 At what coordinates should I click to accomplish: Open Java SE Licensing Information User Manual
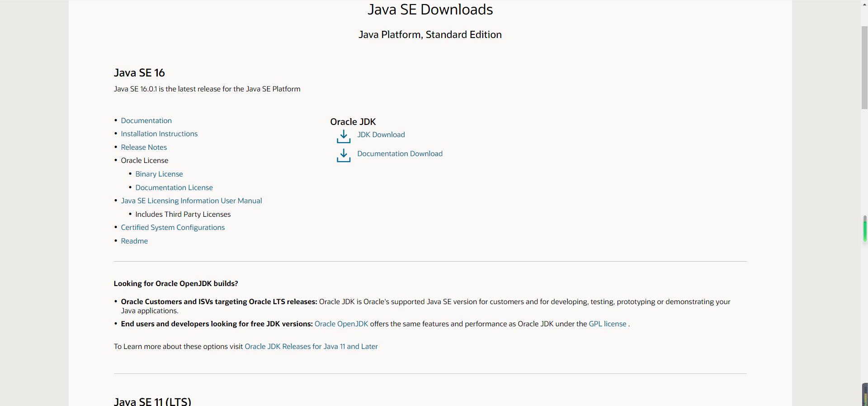point(191,201)
